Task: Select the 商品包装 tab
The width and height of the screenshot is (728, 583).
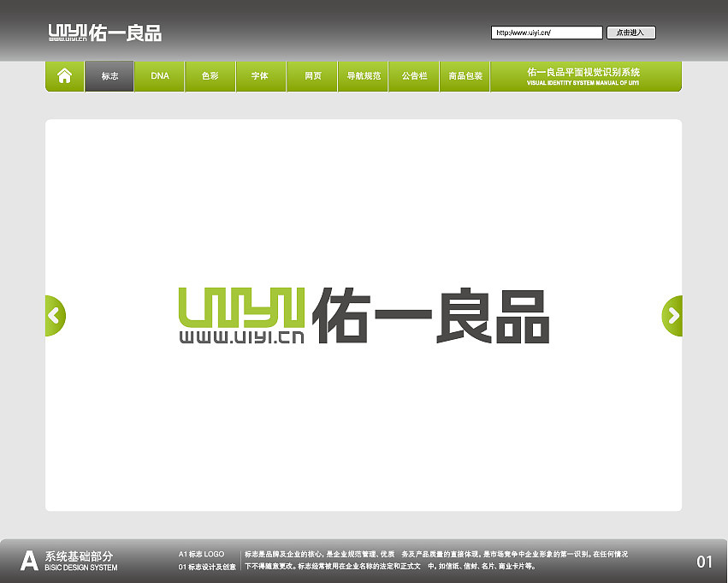Action: coord(465,76)
